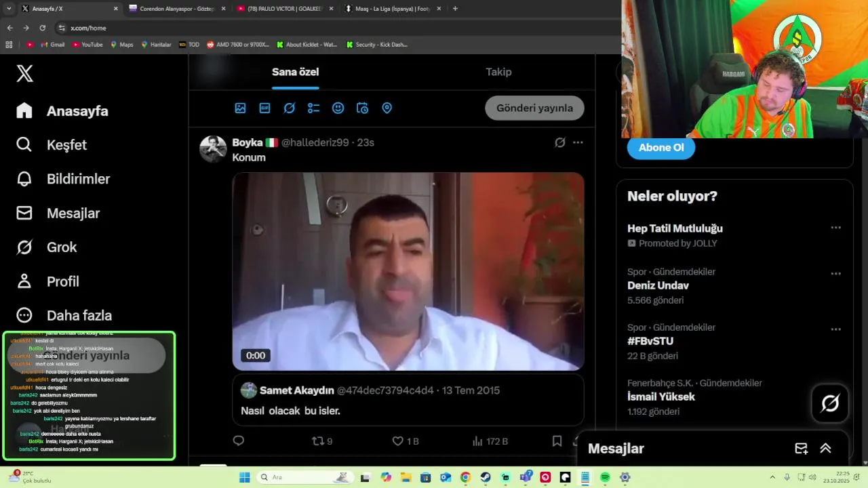Open Grok in the sidebar
Screen dimensions: 868x488
coord(46,247)
